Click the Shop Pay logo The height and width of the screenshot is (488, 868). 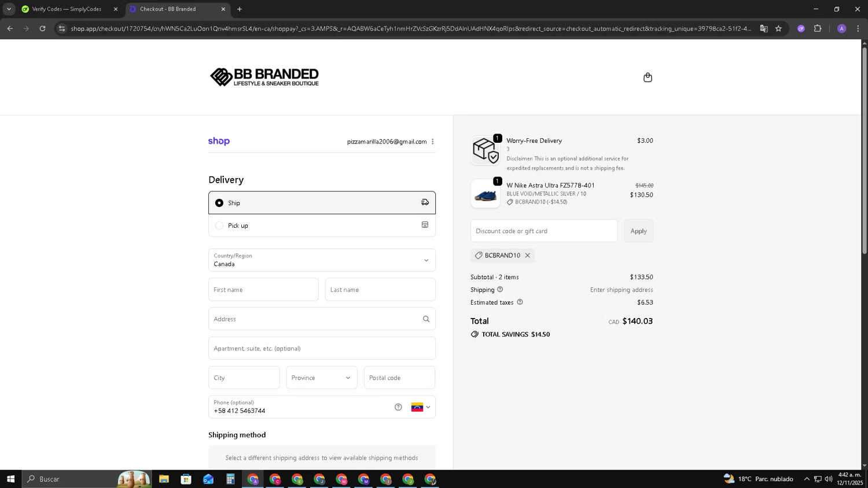coord(219,141)
